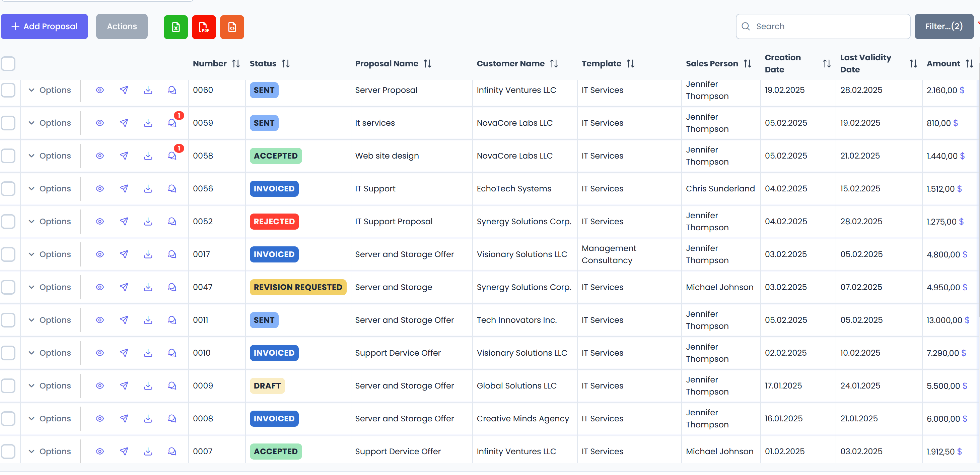The image size is (980, 475).
Task: Open comments for proposal 0047
Action: click(172, 287)
